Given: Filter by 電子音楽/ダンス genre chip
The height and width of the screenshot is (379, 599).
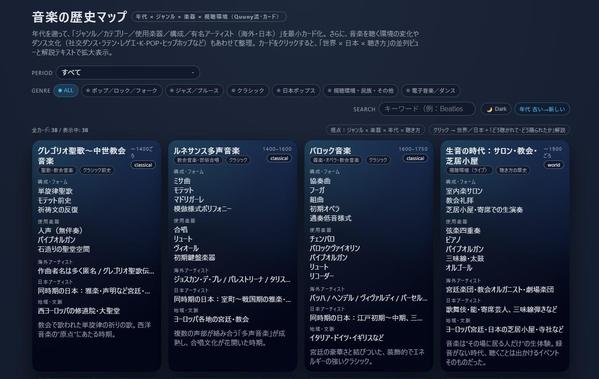Looking at the screenshot, I should click(431, 91).
